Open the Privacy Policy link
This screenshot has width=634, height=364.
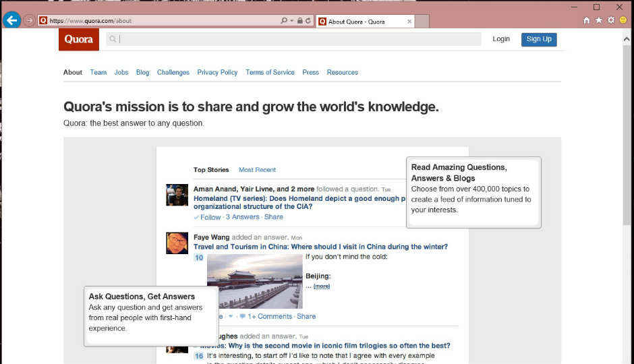pos(217,72)
